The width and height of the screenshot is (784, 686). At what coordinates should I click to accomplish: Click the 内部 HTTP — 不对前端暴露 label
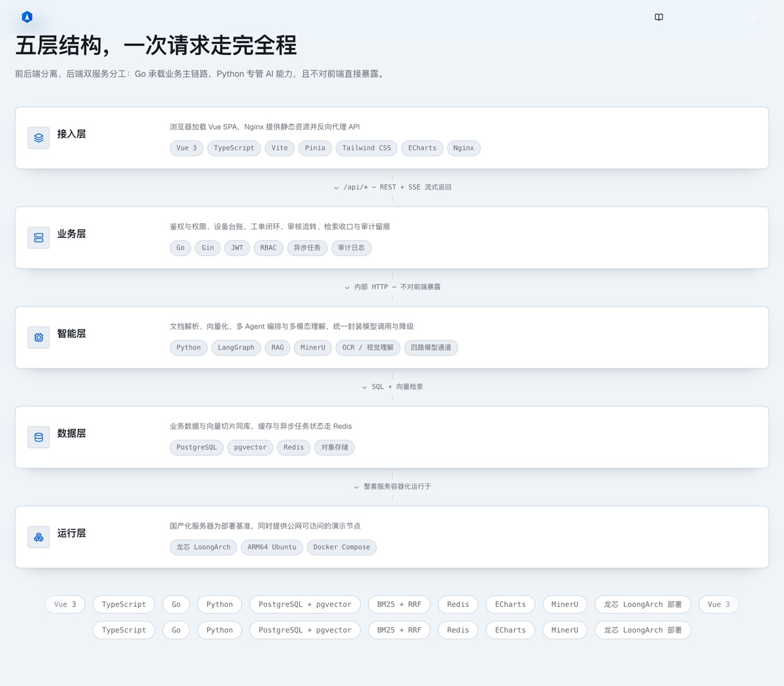[397, 287]
